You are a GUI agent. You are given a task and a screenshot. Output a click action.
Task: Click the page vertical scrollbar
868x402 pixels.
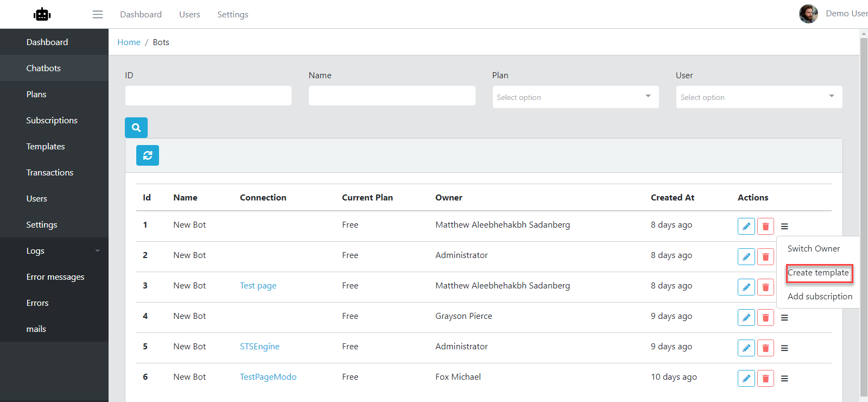point(864,217)
